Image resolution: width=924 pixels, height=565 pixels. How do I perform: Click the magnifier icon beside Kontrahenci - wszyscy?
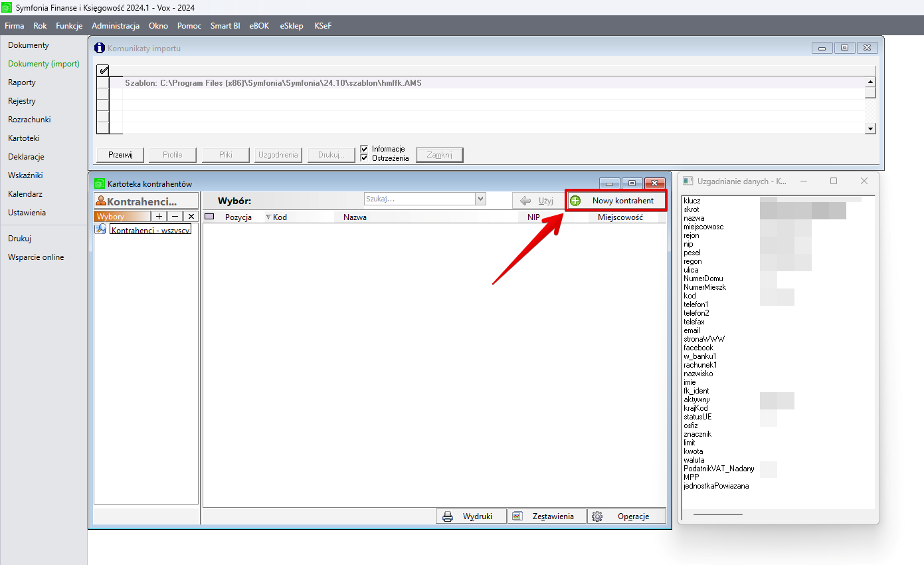[101, 229]
